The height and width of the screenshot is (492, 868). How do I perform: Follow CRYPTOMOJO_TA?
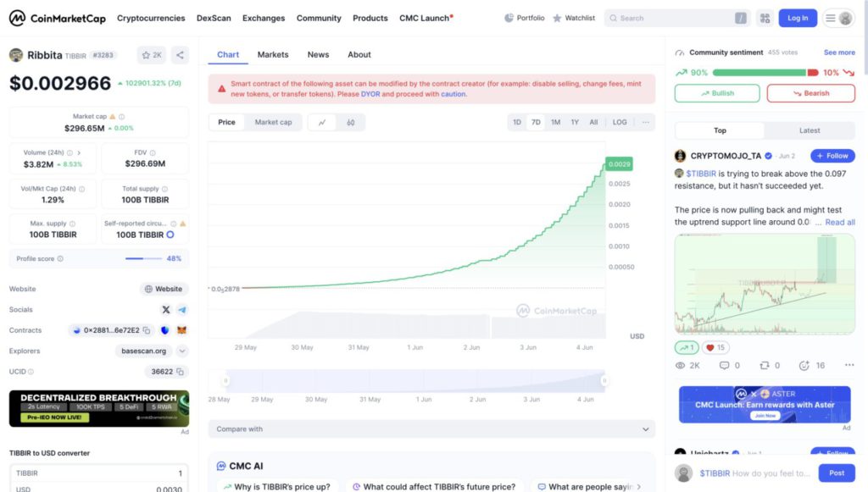point(832,156)
